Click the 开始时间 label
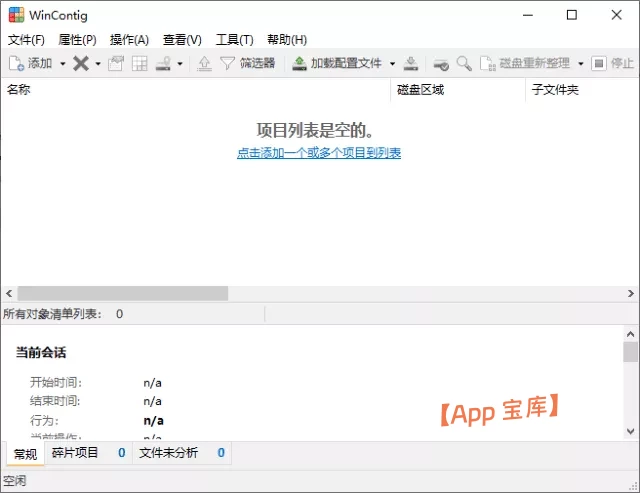Image resolution: width=640 pixels, height=493 pixels. tap(56, 382)
